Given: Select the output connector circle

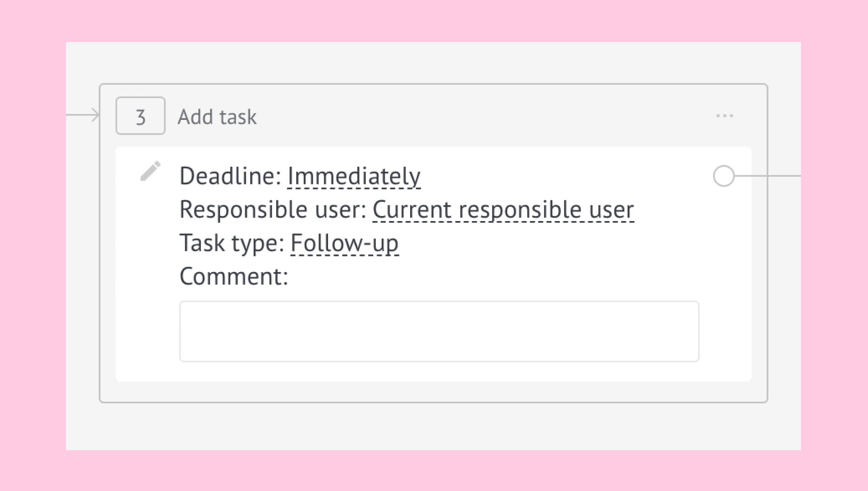Looking at the screenshot, I should [723, 176].
